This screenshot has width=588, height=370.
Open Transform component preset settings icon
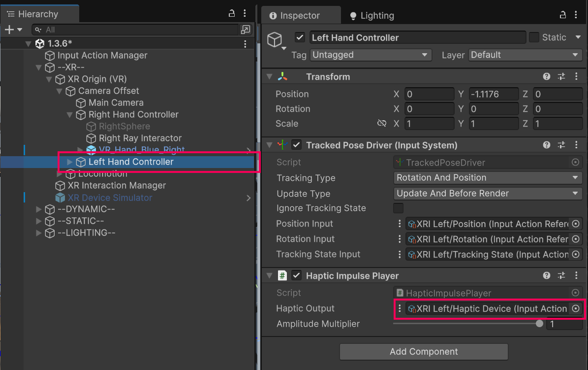click(x=561, y=77)
